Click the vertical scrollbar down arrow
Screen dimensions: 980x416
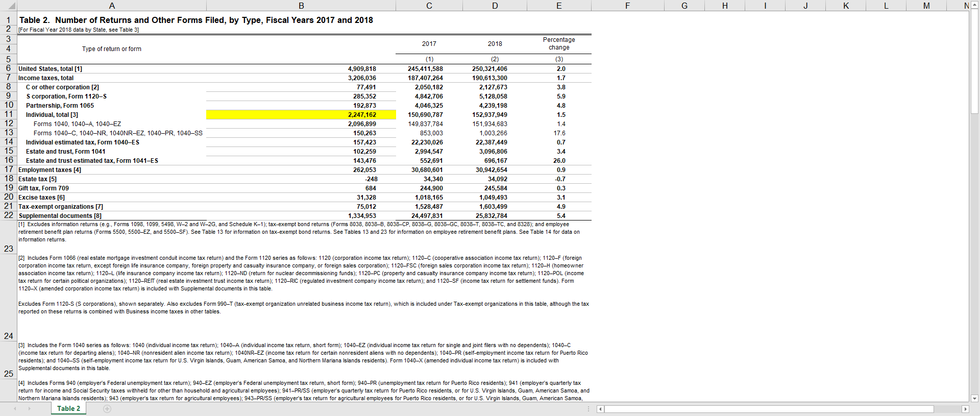click(x=974, y=398)
